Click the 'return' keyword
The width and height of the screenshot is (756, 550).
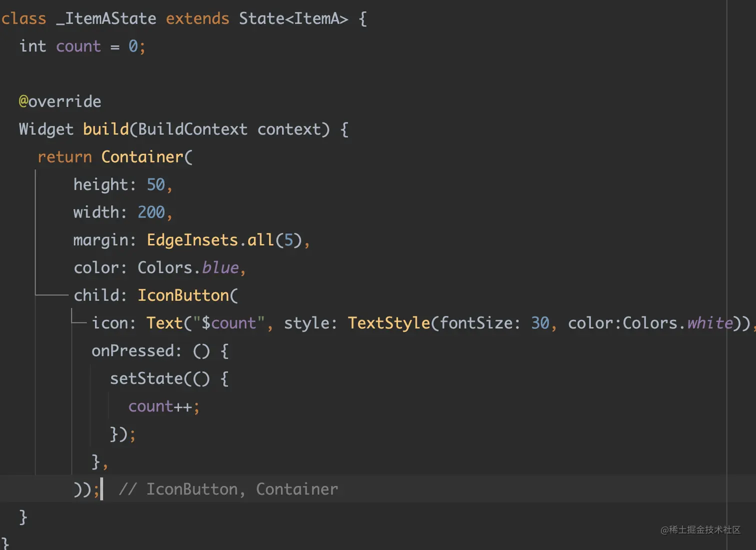pyautogui.click(x=65, y=157)
